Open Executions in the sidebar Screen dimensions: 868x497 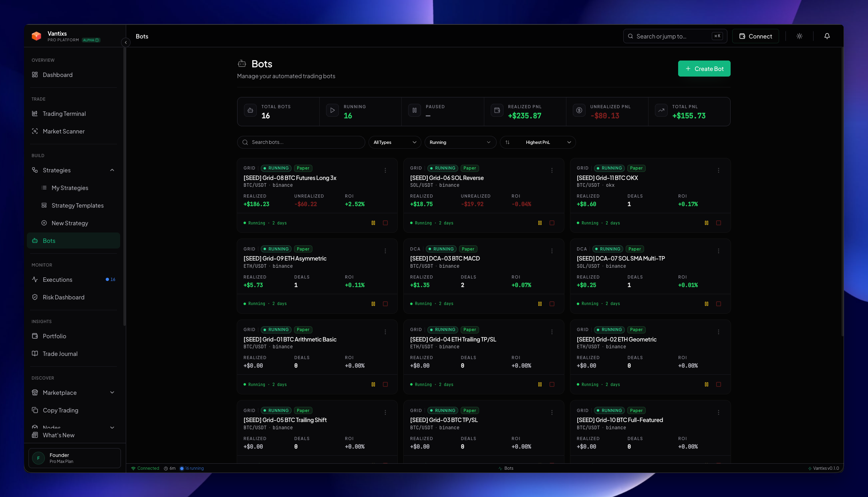pyautogui.click(x=73, y=280)
